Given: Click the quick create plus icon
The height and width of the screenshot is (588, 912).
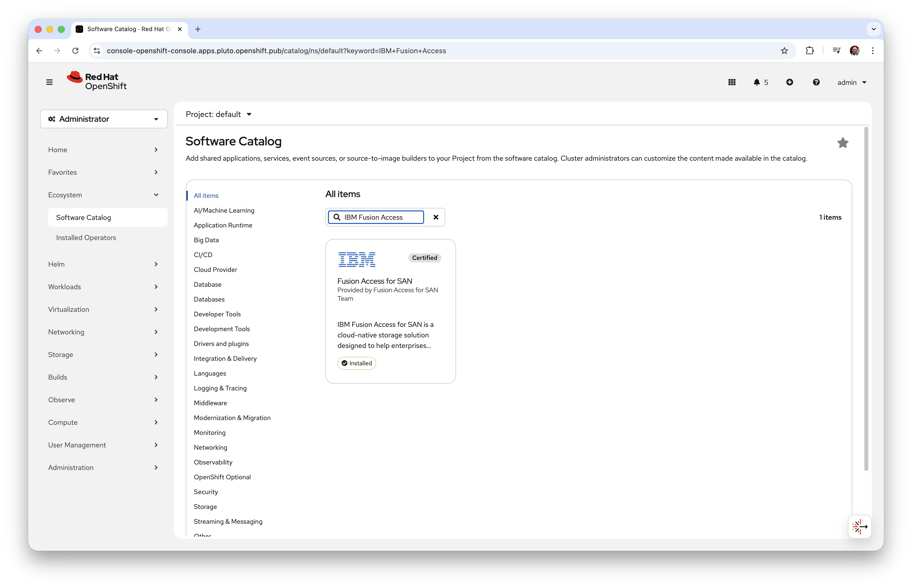Looking at the screenshot, I should coord(789,82).
